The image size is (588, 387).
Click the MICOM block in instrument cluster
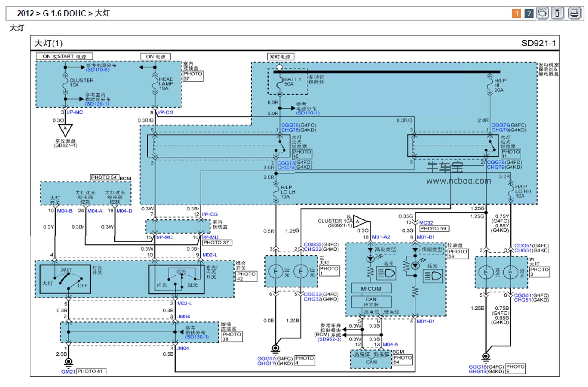[371, 289]
